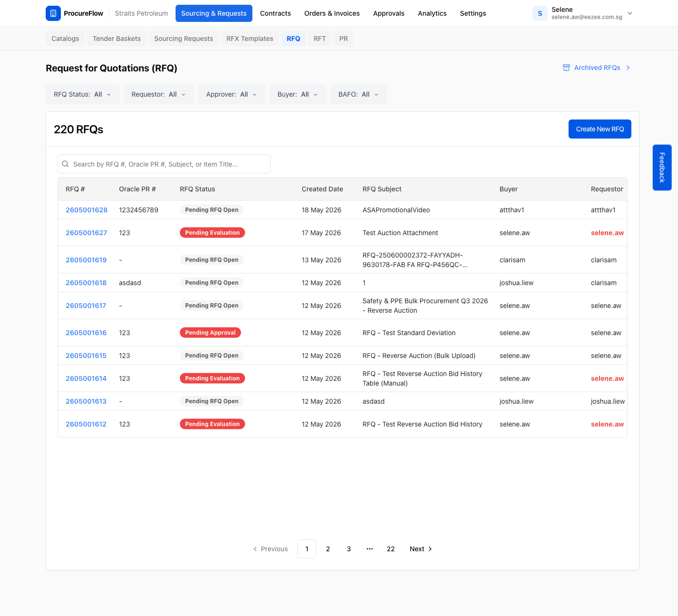Go to Contracts menu
This screenshot has height=616, width=678.
pos(275,13)
